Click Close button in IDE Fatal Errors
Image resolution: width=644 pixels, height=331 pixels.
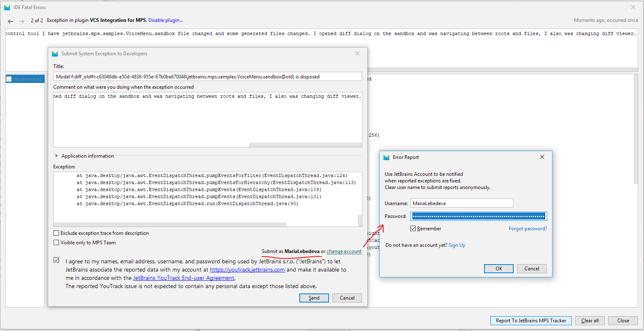(x=623, y=321)
